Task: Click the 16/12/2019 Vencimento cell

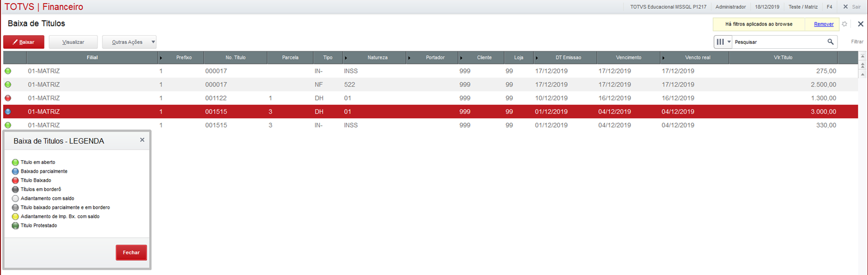Action: 615,98
